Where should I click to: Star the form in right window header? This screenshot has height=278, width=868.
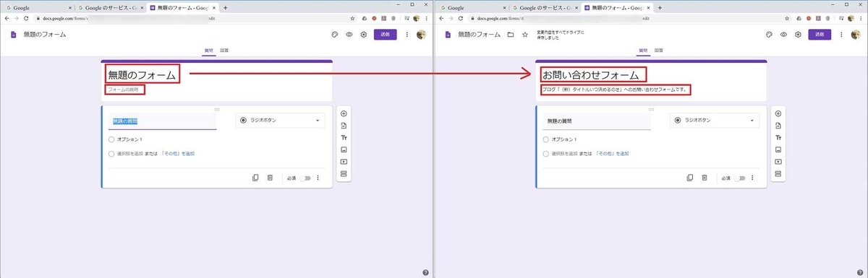pyautogui.click(x=525, y=35)
